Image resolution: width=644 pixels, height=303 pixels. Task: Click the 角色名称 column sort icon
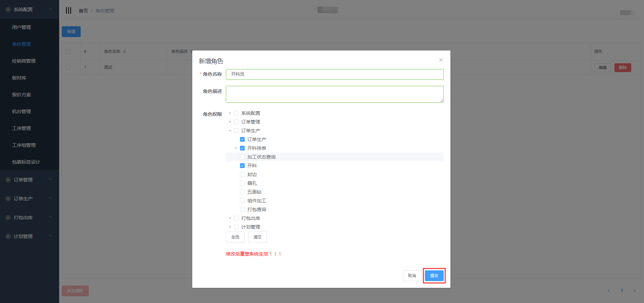(x=124, y=52)
